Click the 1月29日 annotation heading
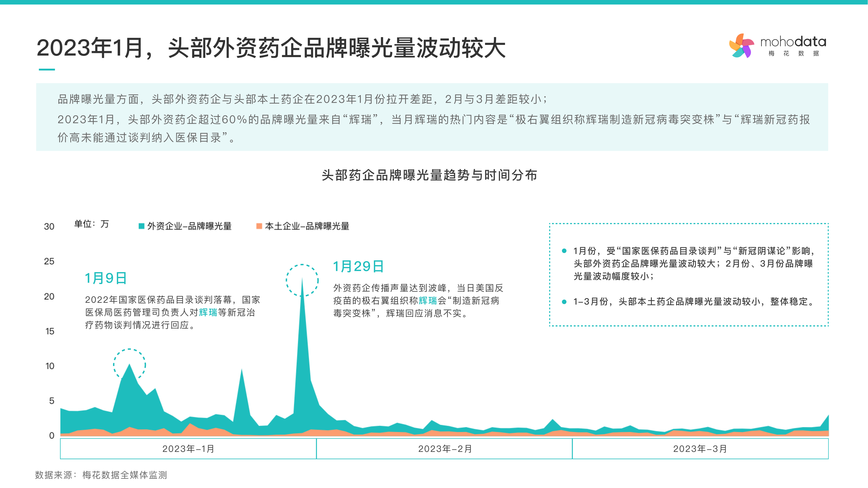 click(358, 266)
